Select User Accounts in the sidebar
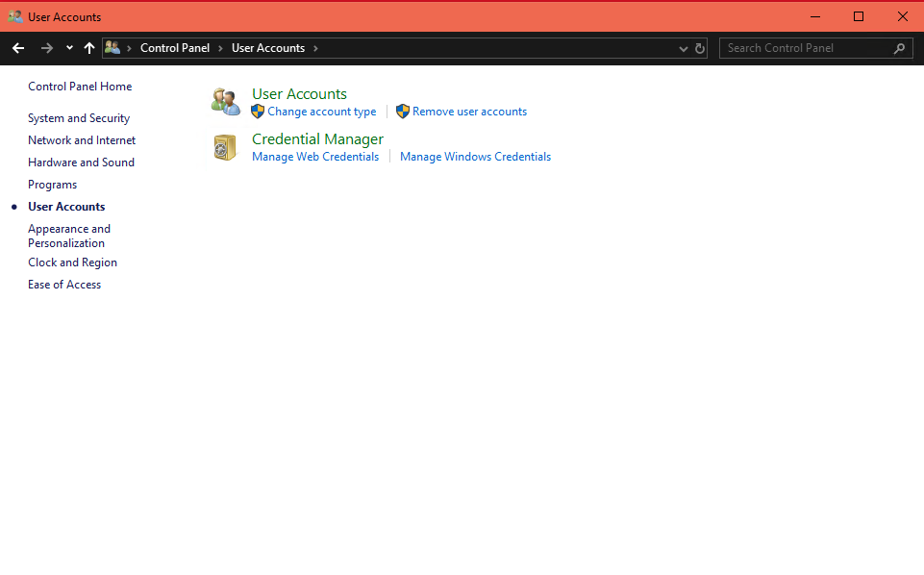924x575 pixels. click(66, 207)
